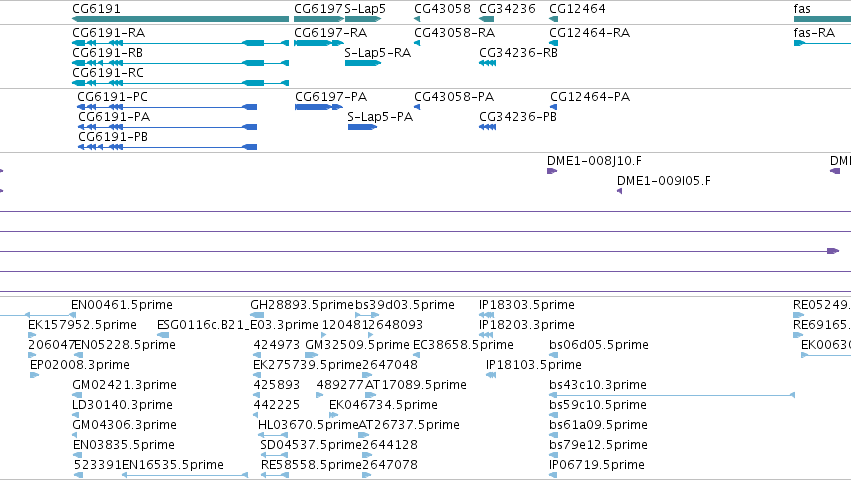The image size is (851, 480).
Task: Click the CG6197-PA protein label
Action: tap(331, 97)
